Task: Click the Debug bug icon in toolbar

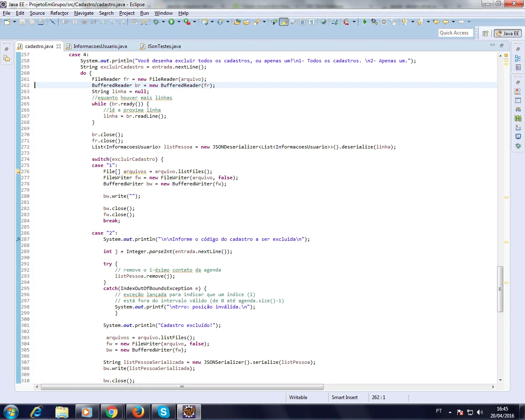Action: click(156, 22)
